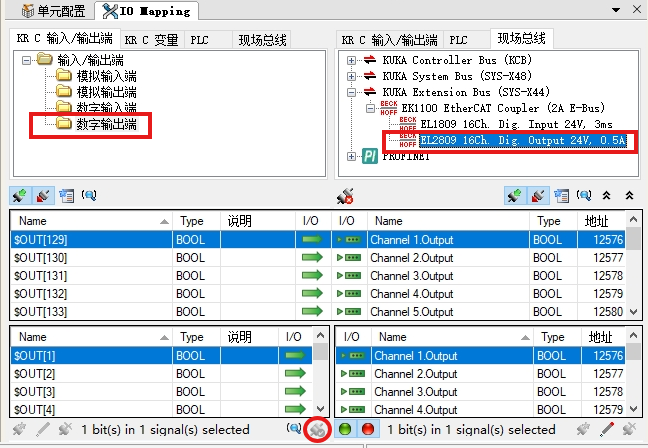Switch to the 单元配置 tab
Image resolution: width=648 pixels, height=448 pixels.
tap(53, 11)
